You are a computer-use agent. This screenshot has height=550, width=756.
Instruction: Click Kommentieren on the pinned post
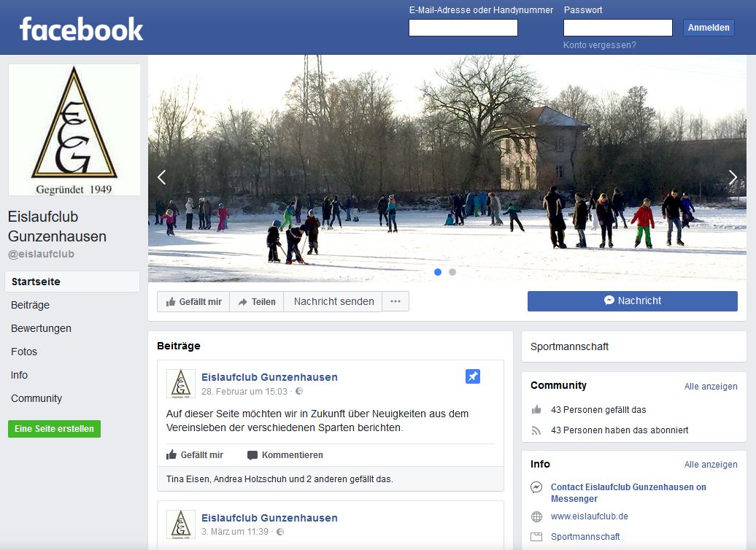coord(285,455)
